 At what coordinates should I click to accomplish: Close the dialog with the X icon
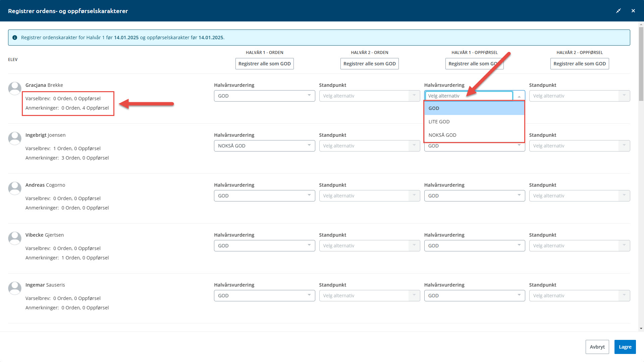[x=633, y=11]
